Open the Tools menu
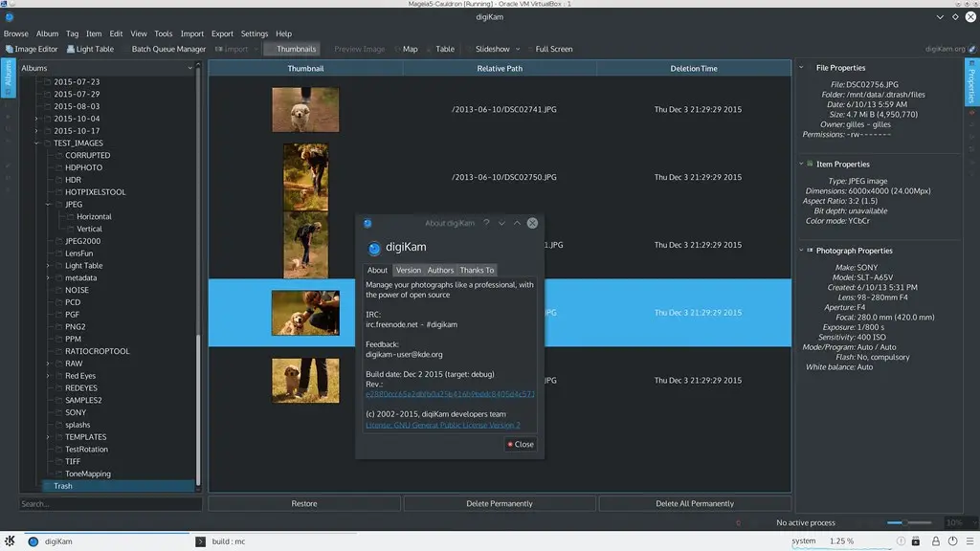Viewport: 980px width, 551px height. 163,32
